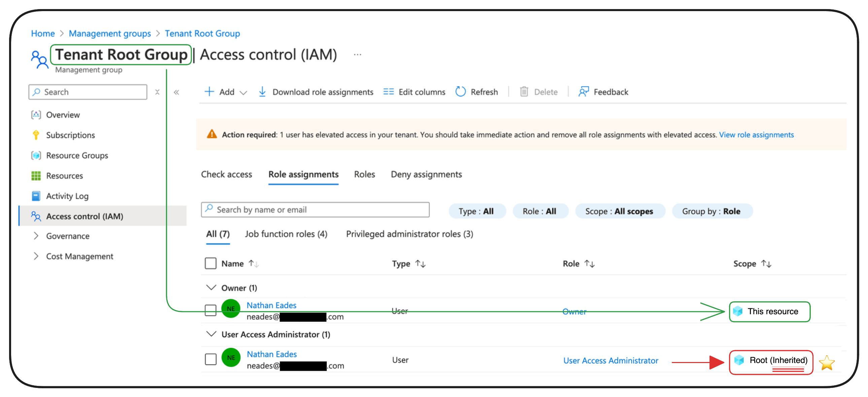This screenshot has width=868, height=397.
Task: Open Activity Log from the sidebar
Action: click(67, 195)
